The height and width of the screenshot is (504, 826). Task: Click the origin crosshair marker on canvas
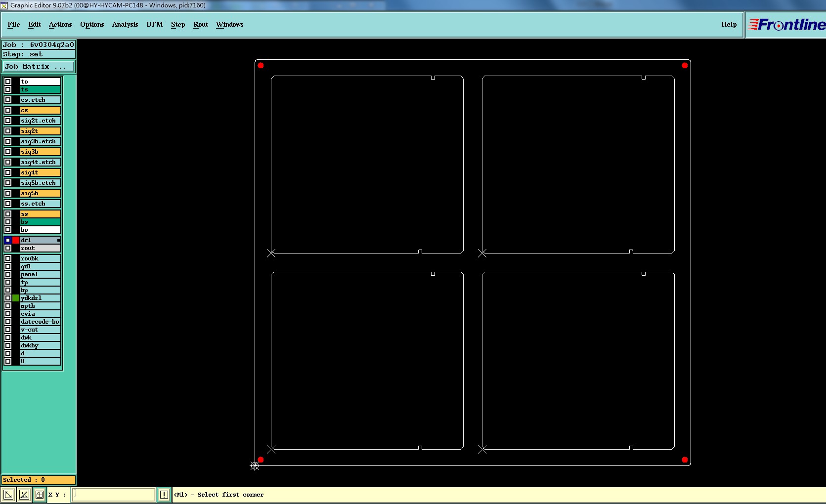point(255,466)
